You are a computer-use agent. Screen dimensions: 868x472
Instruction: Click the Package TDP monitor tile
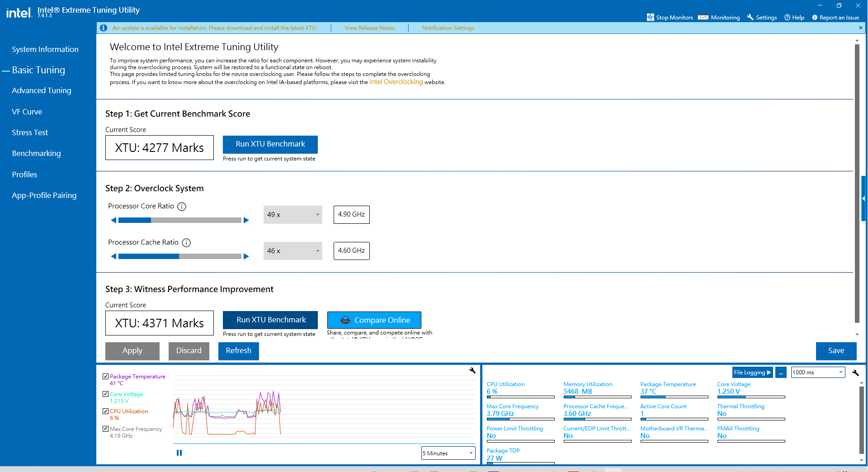(520, 456)
